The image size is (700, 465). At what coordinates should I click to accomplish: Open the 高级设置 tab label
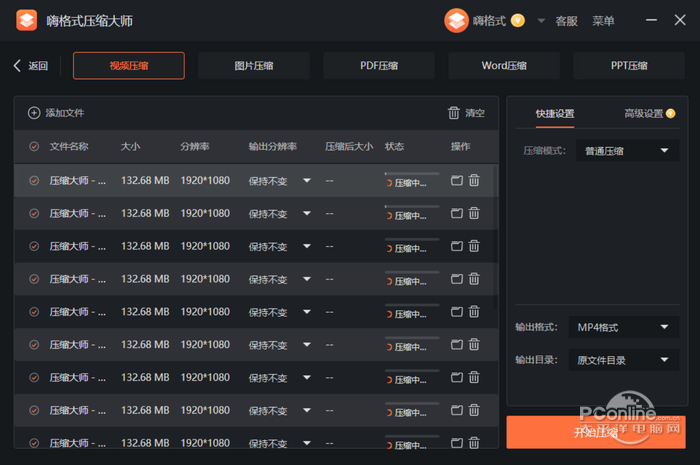coord(643,114)
